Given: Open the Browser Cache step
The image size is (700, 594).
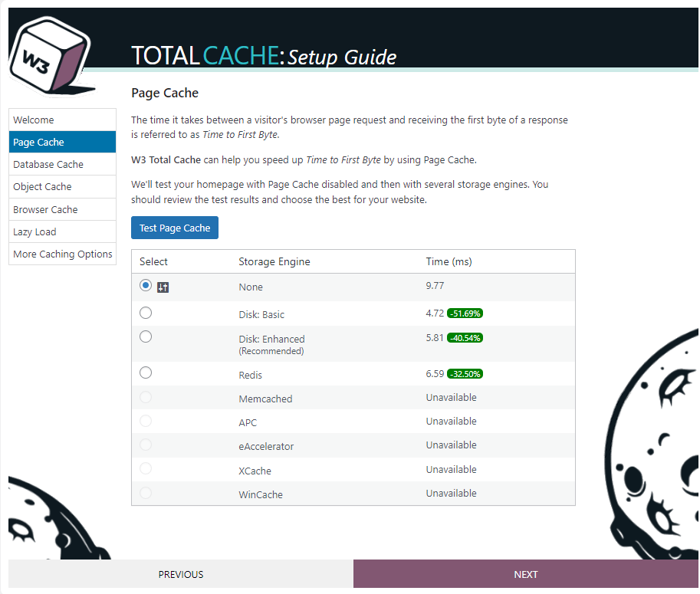Looking at the screenshot, I should tap(63, 209).
